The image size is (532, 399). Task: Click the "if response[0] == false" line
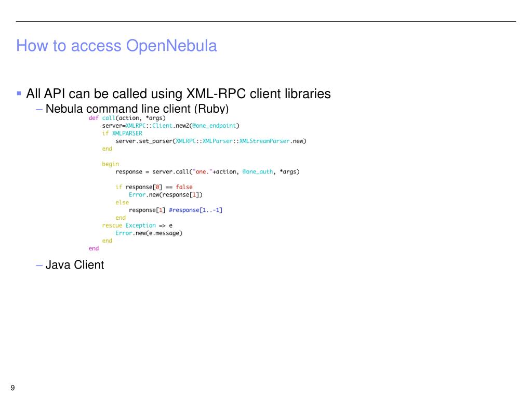click(154, 187)
